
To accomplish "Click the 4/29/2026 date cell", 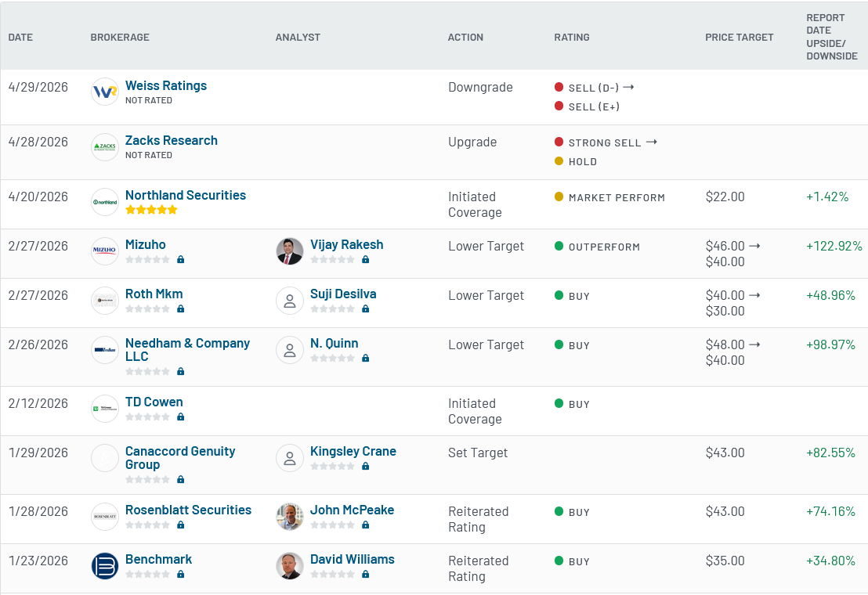I will coord(38,88).
